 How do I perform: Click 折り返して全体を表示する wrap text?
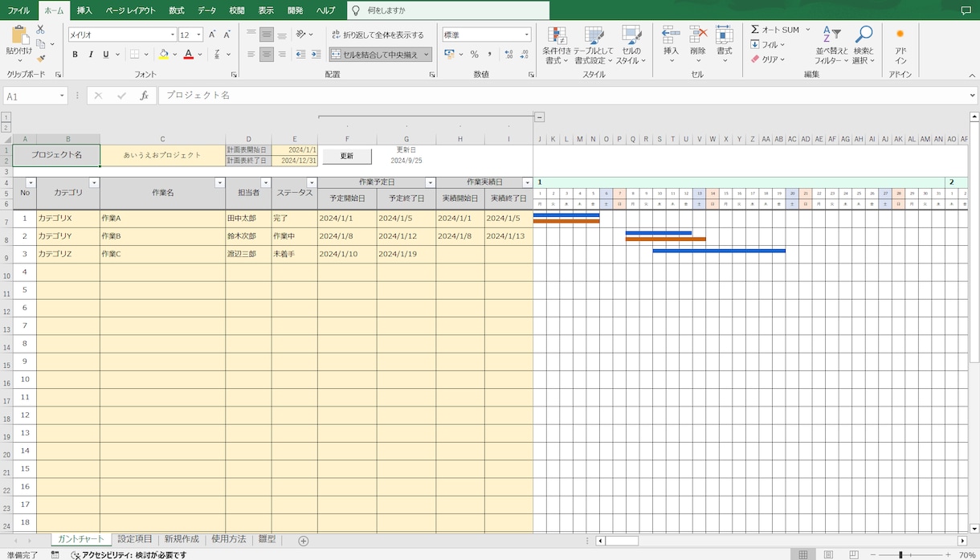tap(378, 35)
